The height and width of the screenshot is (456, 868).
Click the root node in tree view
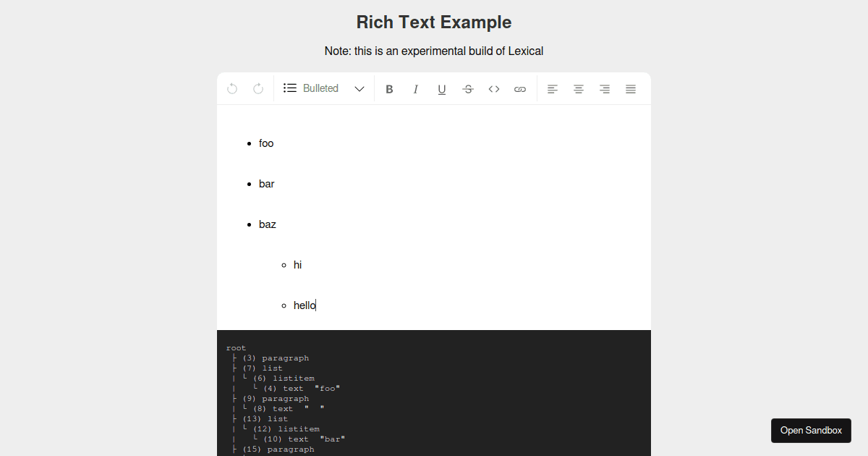[236, 347]
